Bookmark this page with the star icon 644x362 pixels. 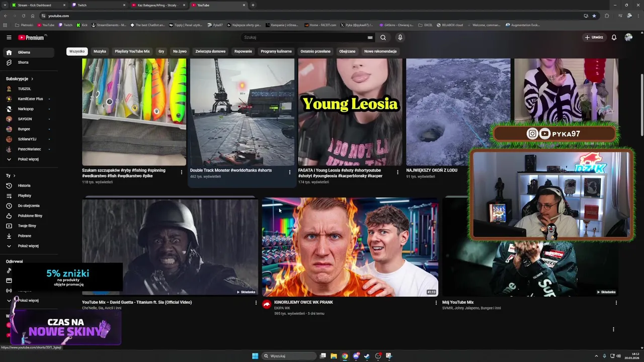(594, 16)
